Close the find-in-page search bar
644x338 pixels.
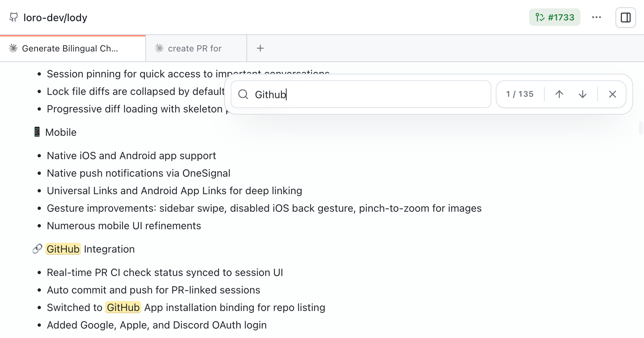click(612, 94)
